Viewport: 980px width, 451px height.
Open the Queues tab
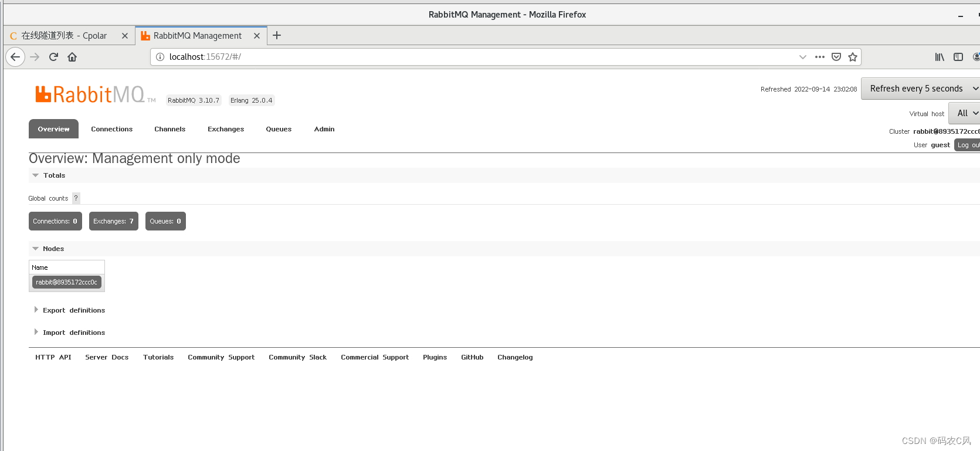point(279,129)
